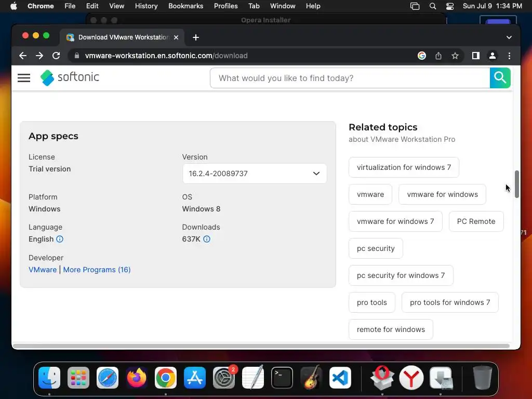Open the History menu
532x399 pixels.
146,6
